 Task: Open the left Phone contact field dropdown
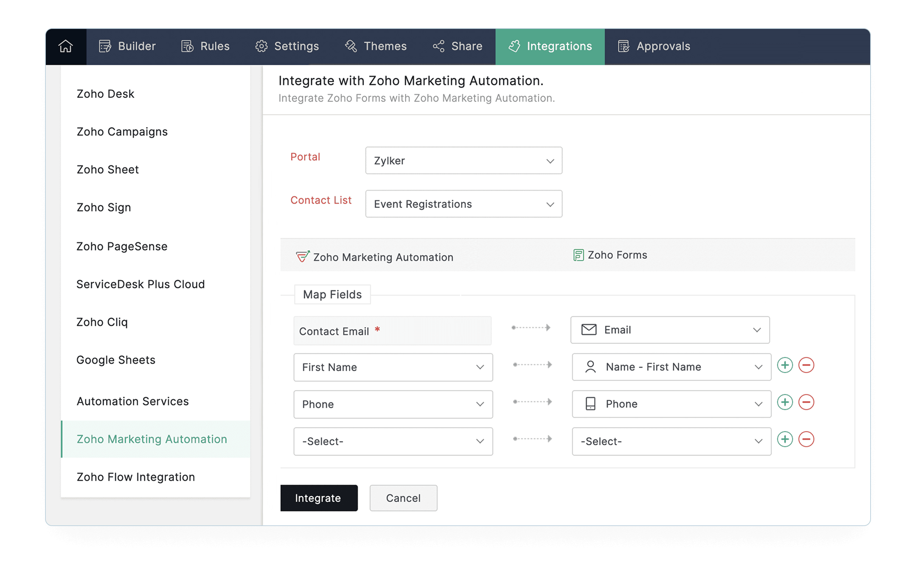coord(393,404)
